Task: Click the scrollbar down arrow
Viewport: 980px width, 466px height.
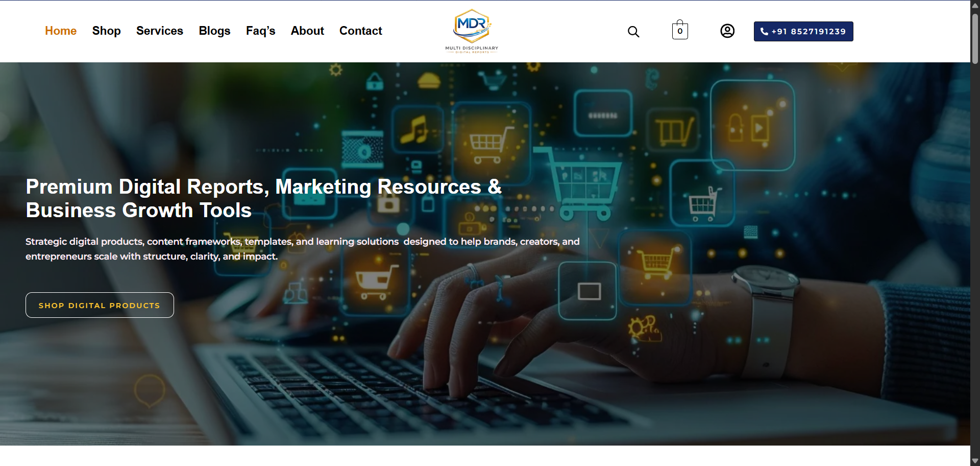Action: pyautogui.click(x=975, y=461)
